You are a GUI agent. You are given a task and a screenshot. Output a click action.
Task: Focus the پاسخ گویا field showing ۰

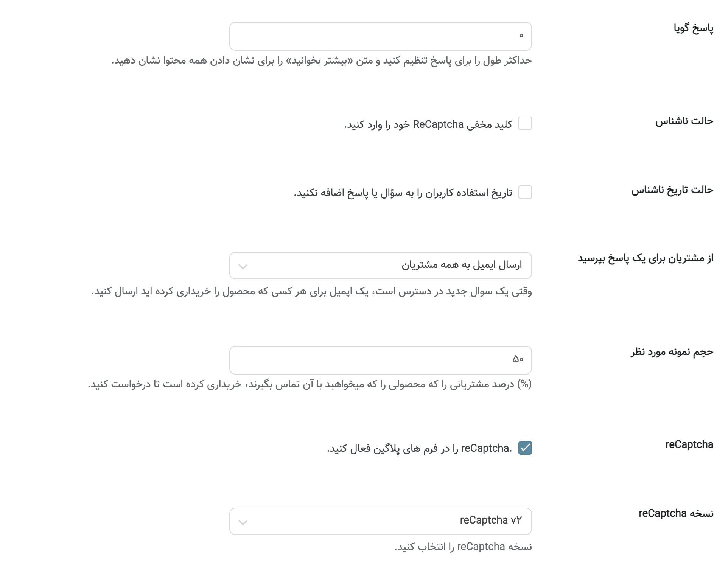point(380,36)
